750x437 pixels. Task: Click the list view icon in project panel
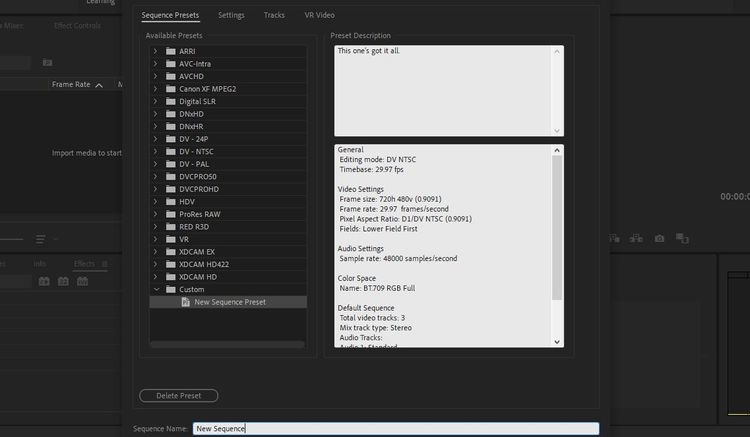point(41,239)
